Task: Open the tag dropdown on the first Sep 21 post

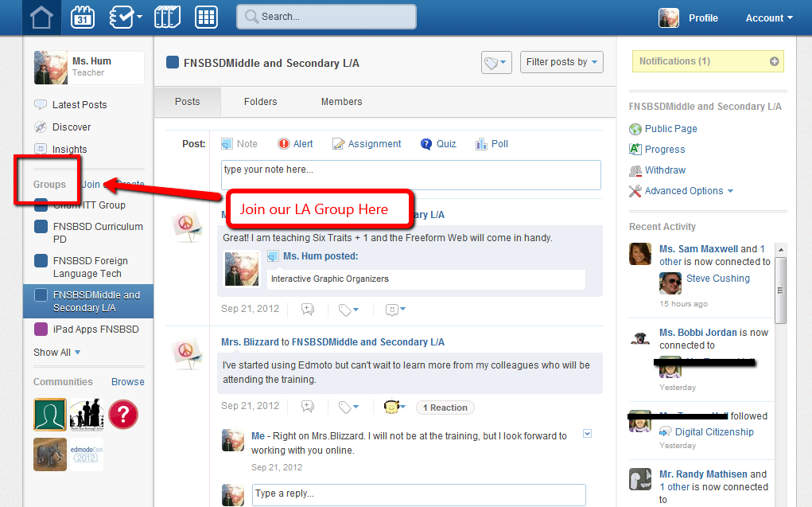Action: pos(348,310)
